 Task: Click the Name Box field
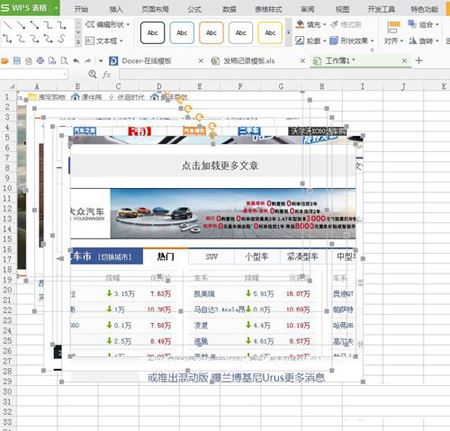(34, 74)
